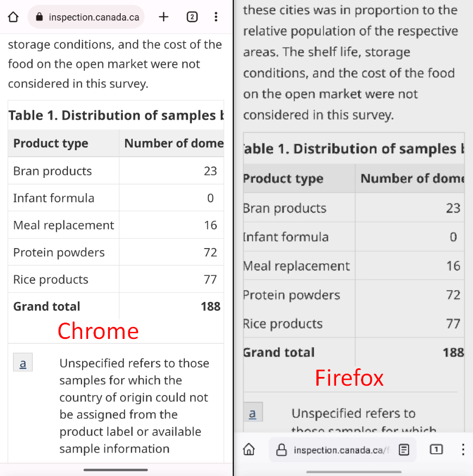
Task: Open Chrome three-dot overflow menu
Action: [x=216, y=17]
